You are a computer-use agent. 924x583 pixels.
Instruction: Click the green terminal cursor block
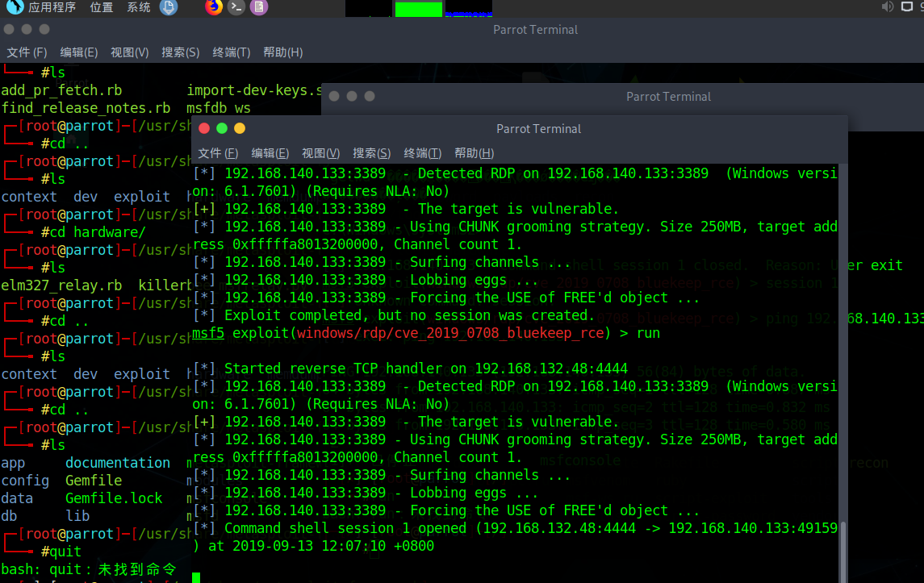click(x=196, y=577)
